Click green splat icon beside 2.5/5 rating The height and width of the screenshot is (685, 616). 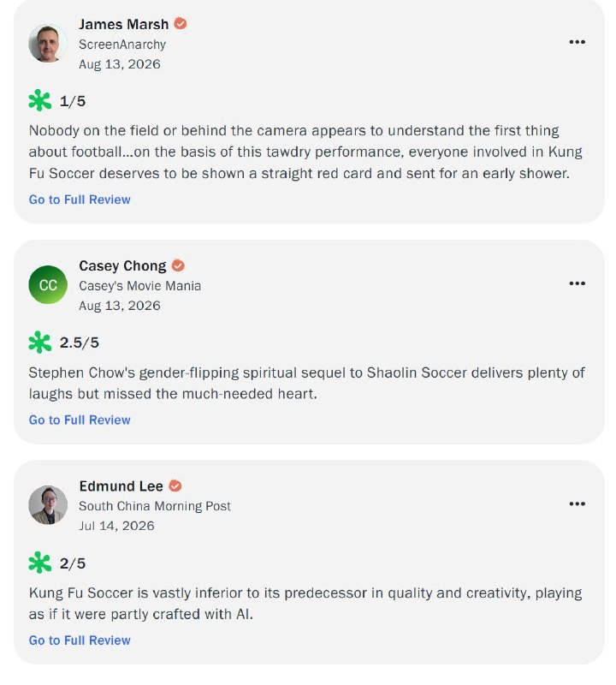pos(39,342)
